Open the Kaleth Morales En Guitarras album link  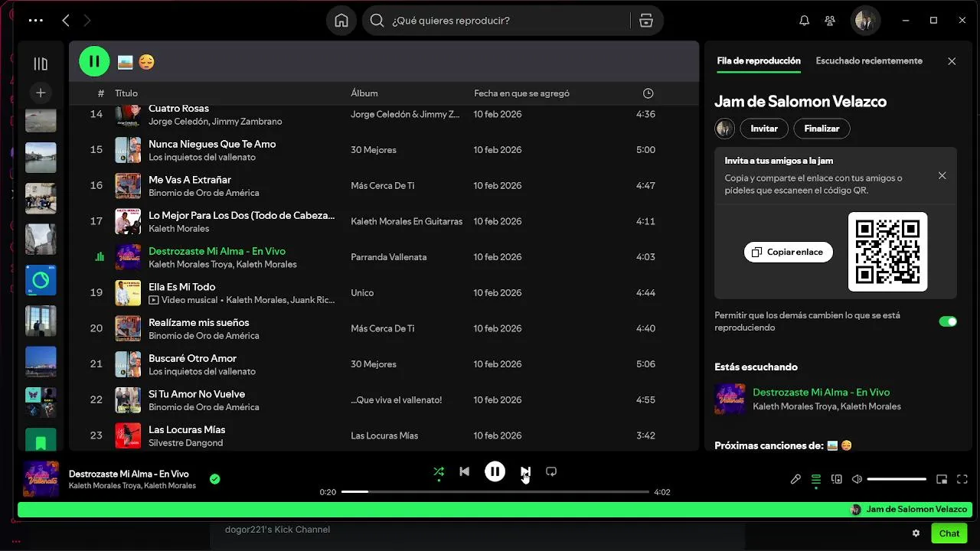407,221
